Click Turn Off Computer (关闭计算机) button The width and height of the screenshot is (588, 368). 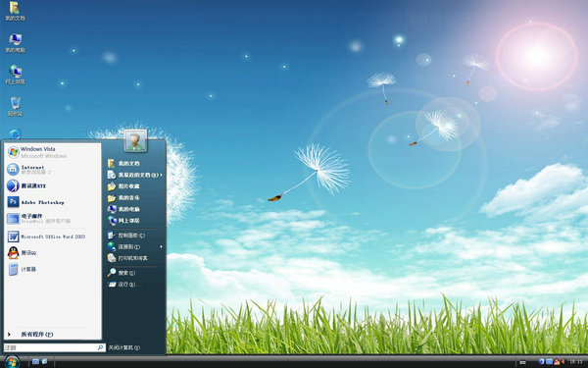(124, 347)
